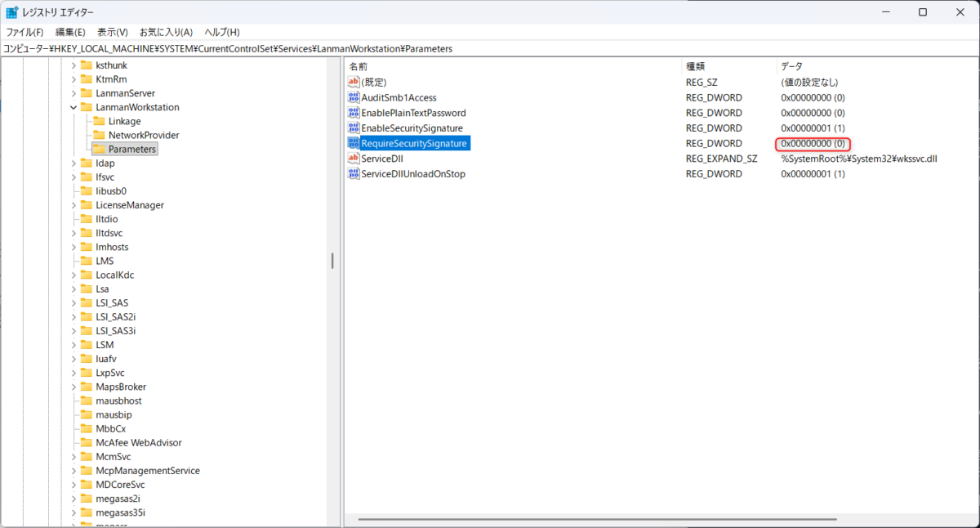Collapse the LanmanWorkstation tree node
Screen dimensions: 980x528
[73, 107]
